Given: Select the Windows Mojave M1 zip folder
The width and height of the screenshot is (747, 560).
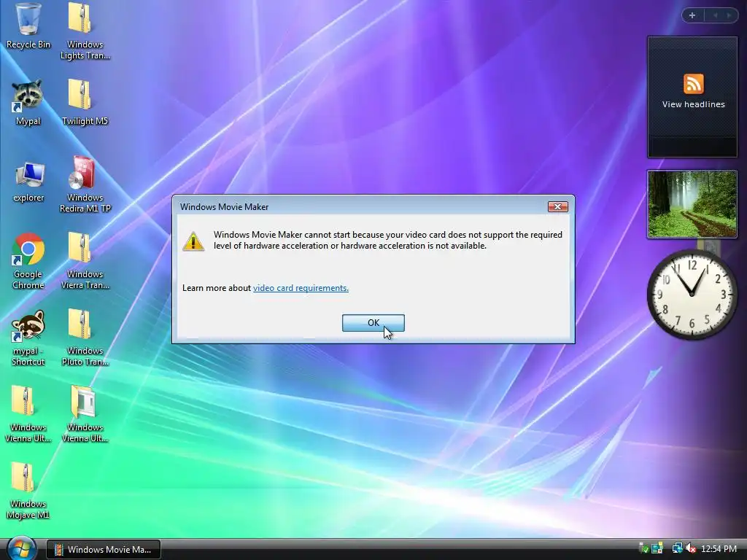Looking at the screenshot, I should 28,491.
